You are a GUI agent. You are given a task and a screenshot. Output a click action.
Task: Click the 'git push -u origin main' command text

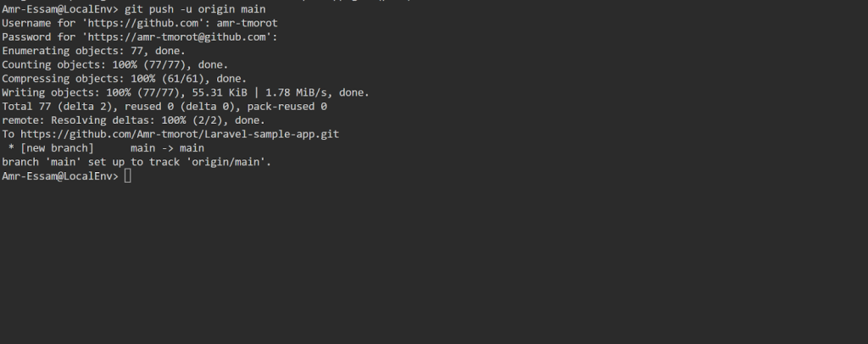click(195, 8)
